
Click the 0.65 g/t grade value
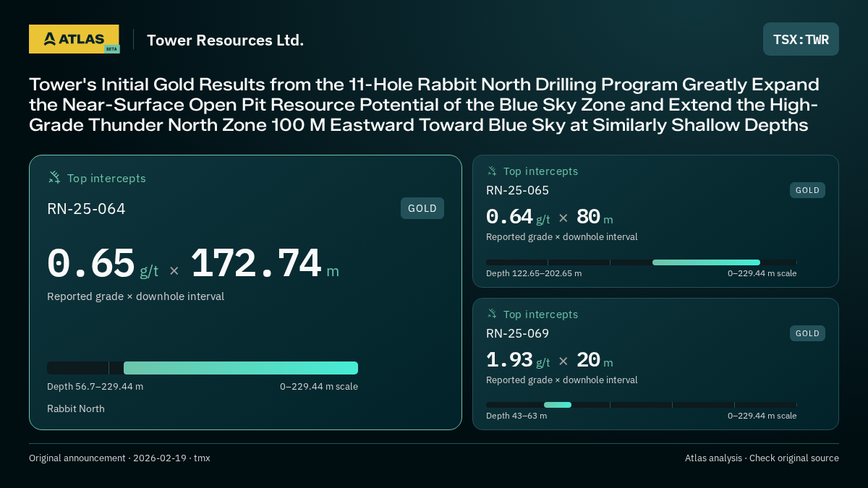(103, 264)
